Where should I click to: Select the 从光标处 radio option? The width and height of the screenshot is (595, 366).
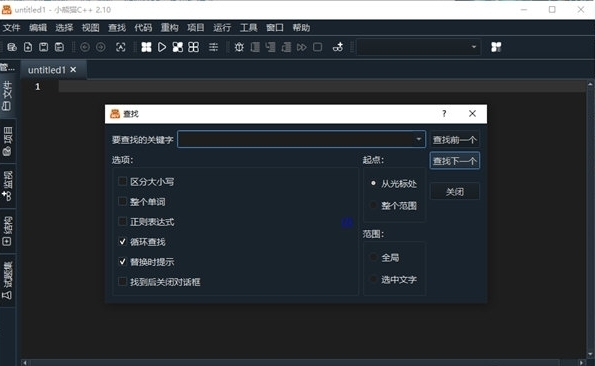[x=373, y=184]
